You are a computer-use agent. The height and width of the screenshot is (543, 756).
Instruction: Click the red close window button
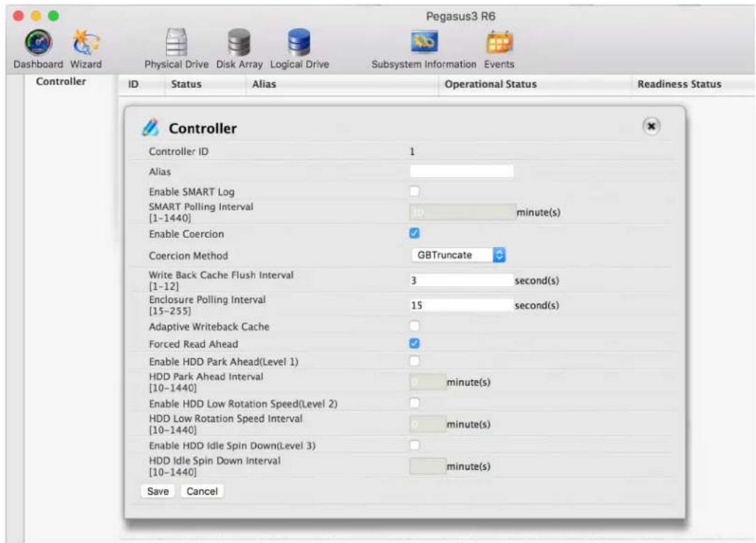tap(18, 16)
